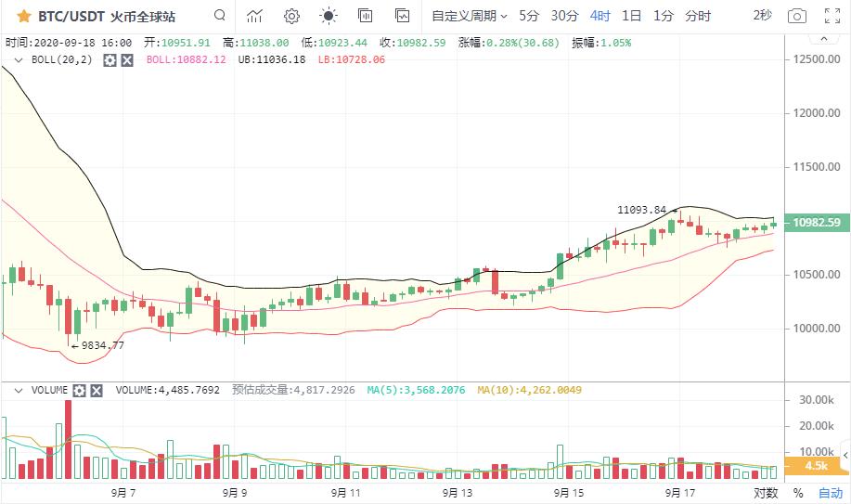The width and height of the screenshot is (851, 504).
Task: Expand the 自定义周期 custom period dropdown
Action: [x=470, y=16]
